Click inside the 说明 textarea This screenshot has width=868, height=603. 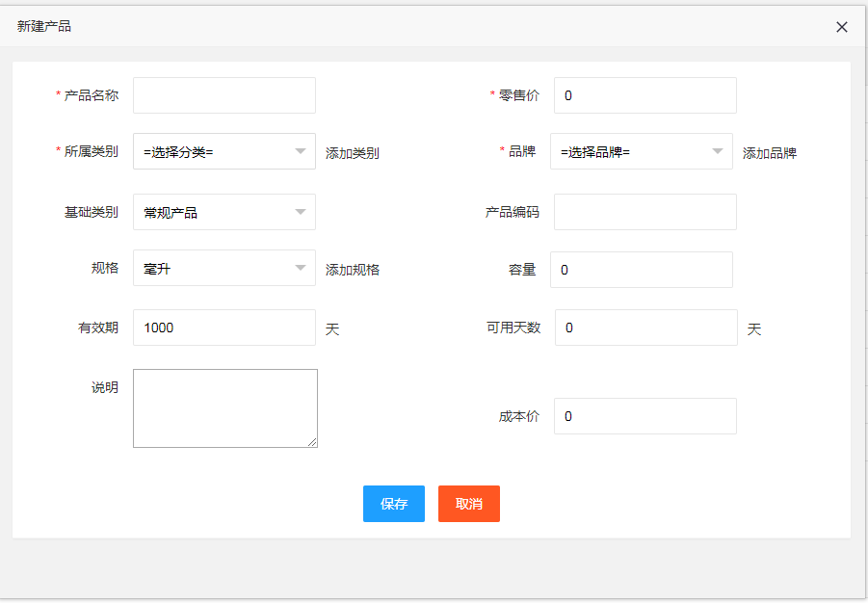[x=224, y=407]
